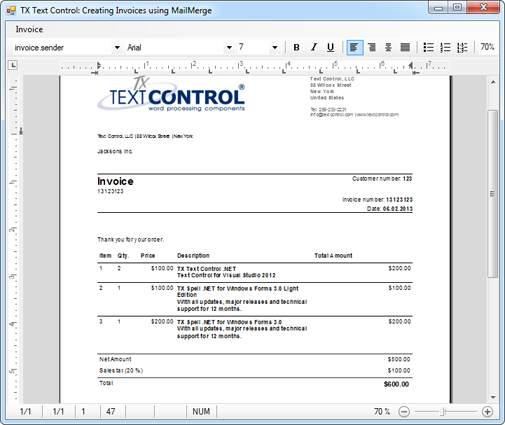Click the tab type selector in ruler corner
This screenshot has width=505, height=425.
pyautogui.click(x=13, y=65)
